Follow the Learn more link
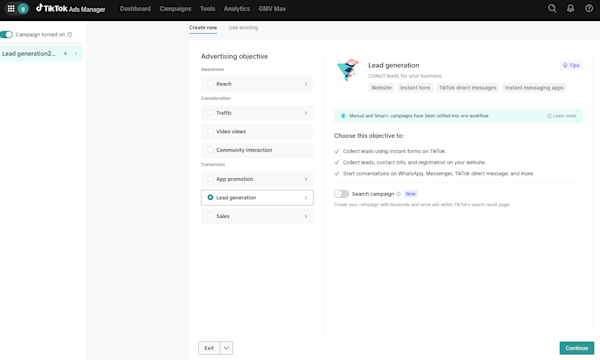Viewport: 600px width, 360px height. (x=561, y=116)
